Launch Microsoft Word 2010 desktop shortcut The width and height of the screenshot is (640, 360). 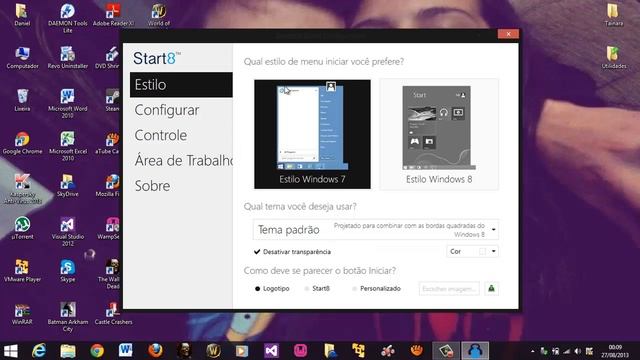68,104
